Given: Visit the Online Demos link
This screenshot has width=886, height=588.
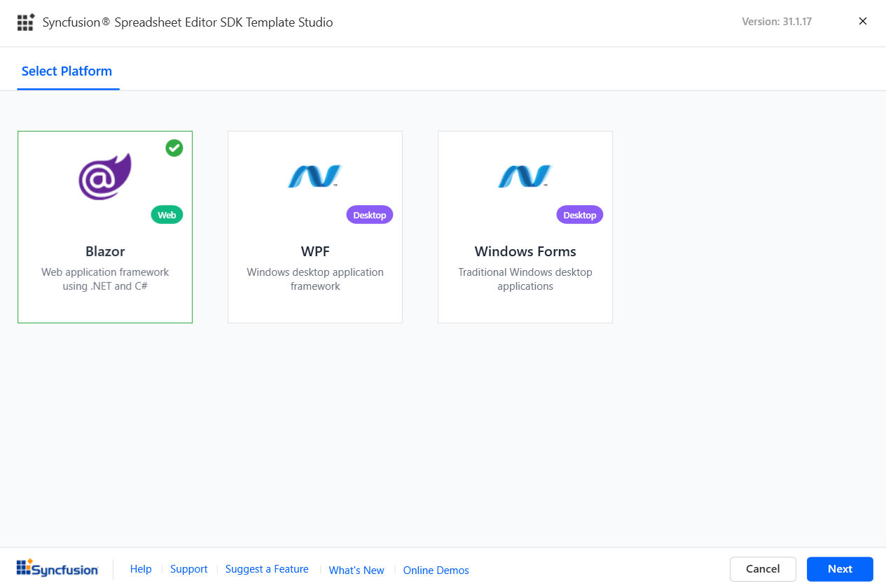Looking at the screenshot, I should coord(436,570).
